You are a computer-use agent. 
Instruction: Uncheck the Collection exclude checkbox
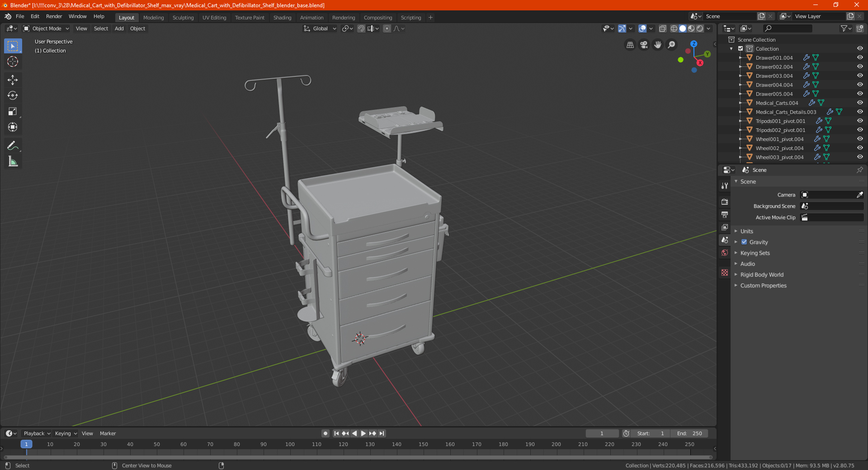click(741, 49)
